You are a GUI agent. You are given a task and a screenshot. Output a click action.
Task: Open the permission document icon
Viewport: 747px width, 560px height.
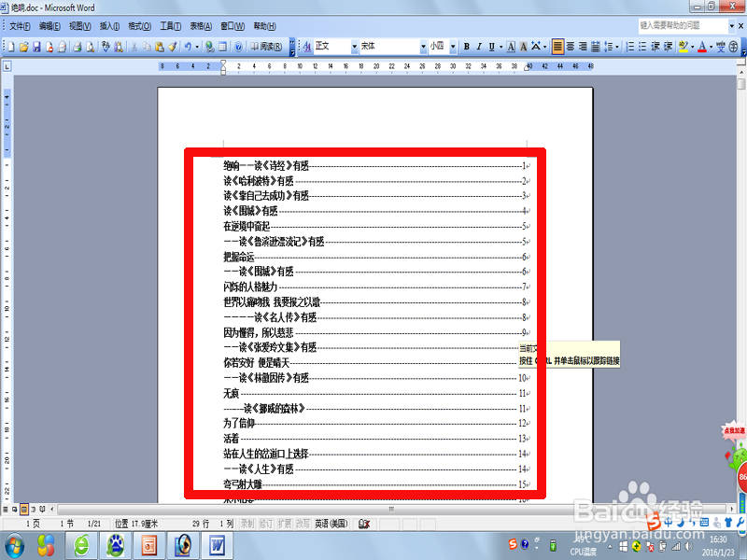tap(49, 47)
